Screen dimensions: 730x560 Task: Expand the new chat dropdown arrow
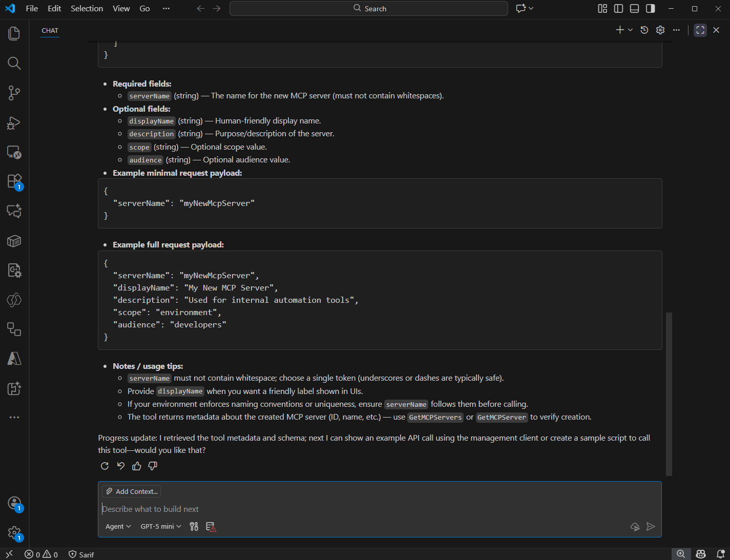pos(631,30)
